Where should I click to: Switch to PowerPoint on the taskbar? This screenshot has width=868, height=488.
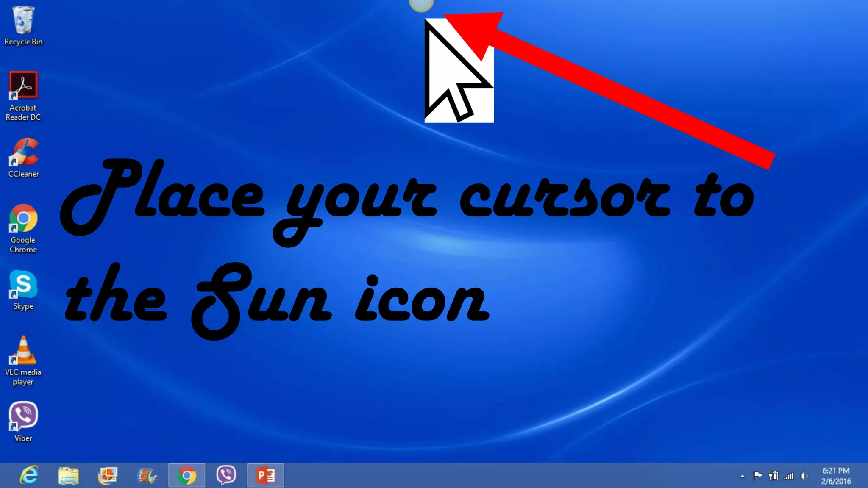coord(266,475)
